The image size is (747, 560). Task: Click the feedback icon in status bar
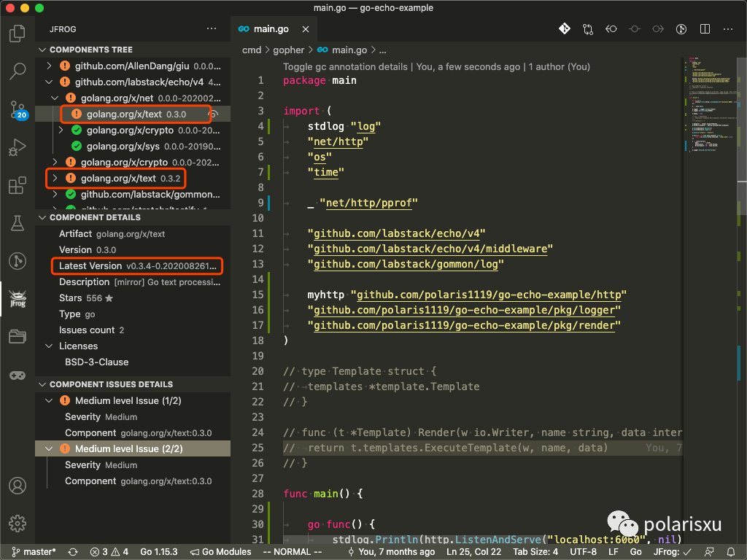tap(709, 552)
